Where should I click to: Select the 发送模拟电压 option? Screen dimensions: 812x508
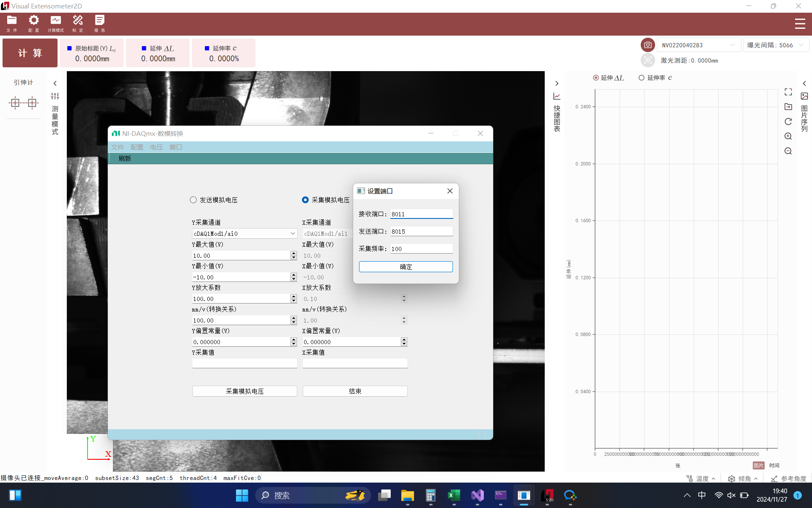pyautogui.click(x=193, y=200)
